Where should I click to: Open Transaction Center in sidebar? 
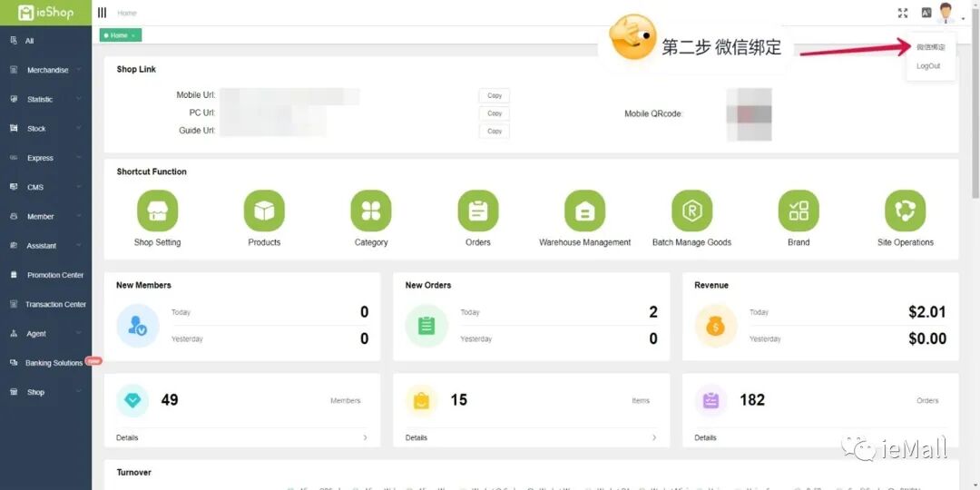(x=45, y=304)
